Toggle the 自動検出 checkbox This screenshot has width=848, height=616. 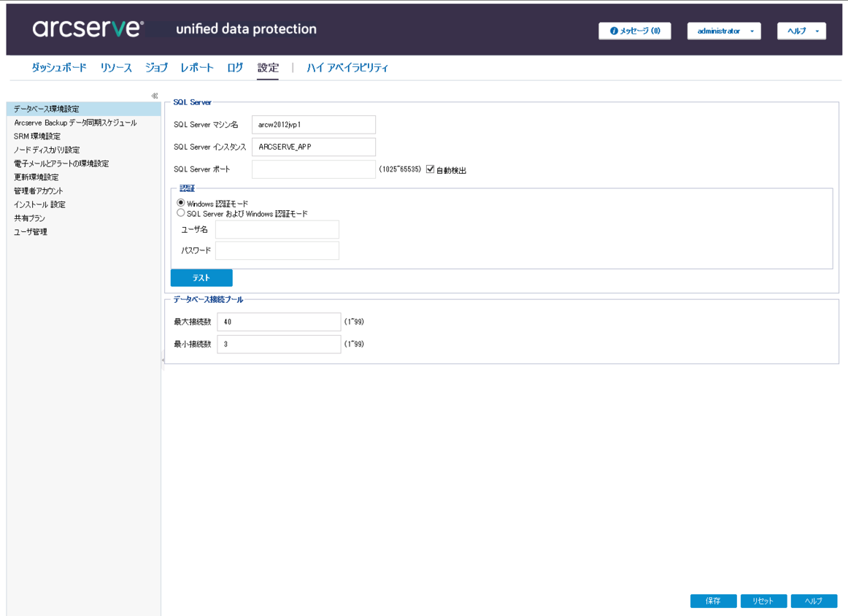click(431, 169)
